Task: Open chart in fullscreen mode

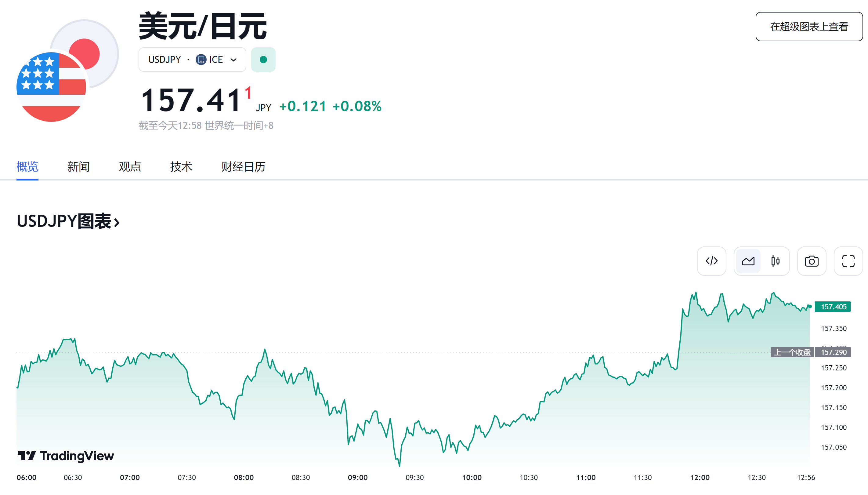Action: (848, 261)
